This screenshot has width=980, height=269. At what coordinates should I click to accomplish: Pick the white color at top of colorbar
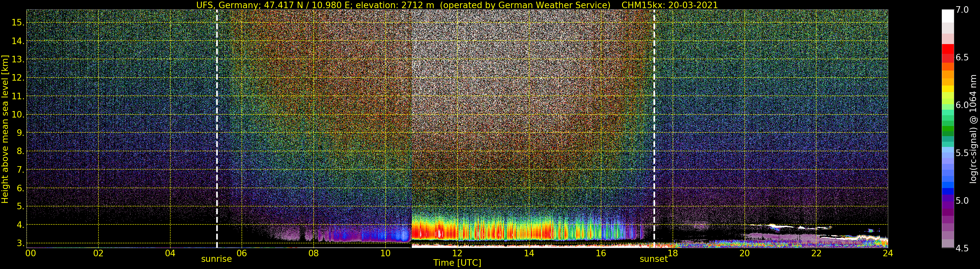pos(948,15)
